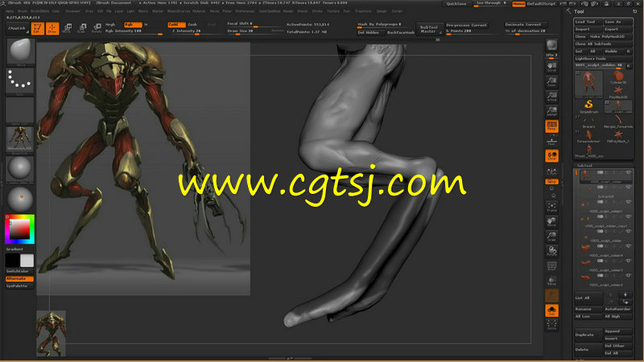Click the Tool palette refresh icon
Viewport: 644px width, 362px height.
(635, 11)
